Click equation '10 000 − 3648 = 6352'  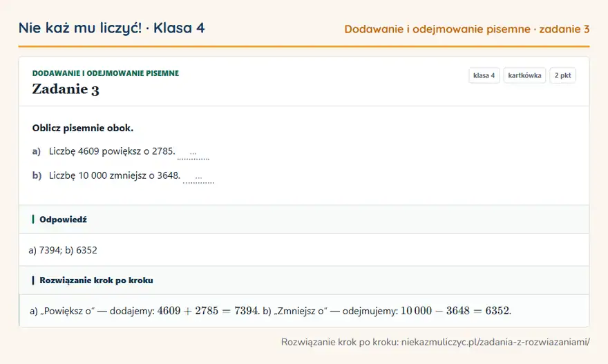coord(455,311)
